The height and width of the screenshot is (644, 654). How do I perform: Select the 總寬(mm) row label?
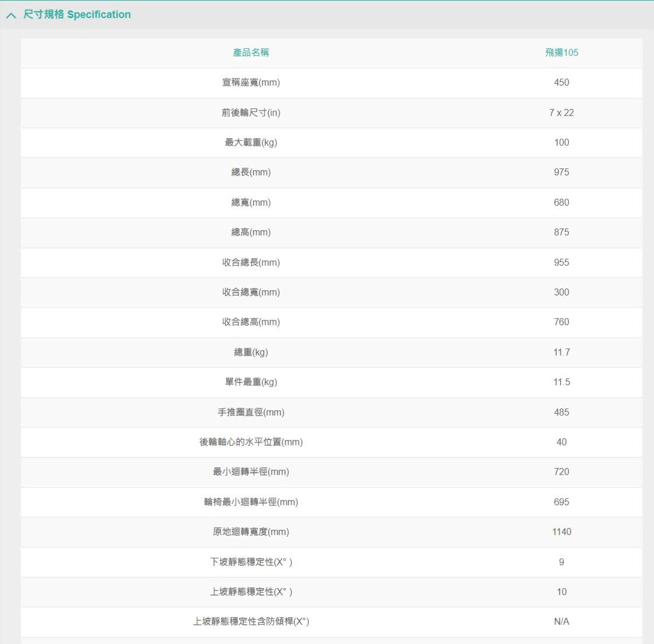251,203
